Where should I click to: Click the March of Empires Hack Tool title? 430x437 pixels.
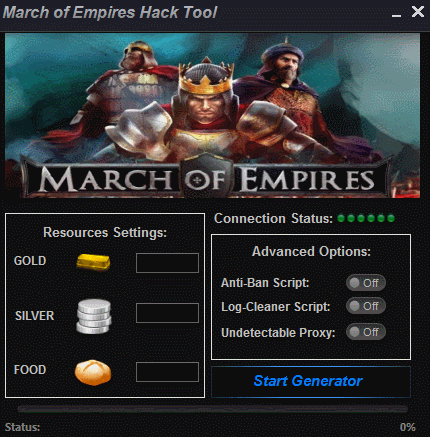(x=110, y=13)
